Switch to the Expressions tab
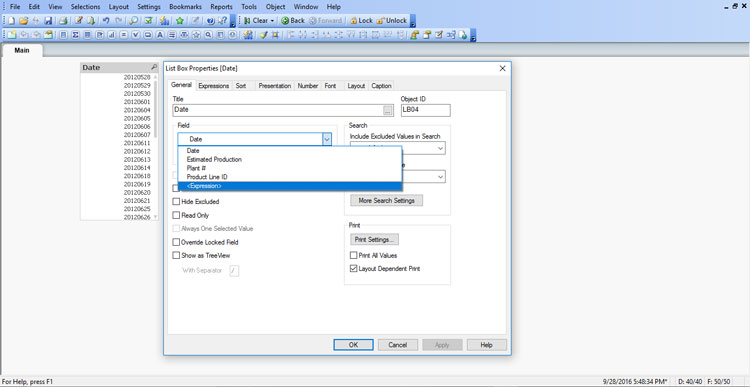The height and width of the screenshot is (387, 750). pyautogui.click(x=213, y=86)
